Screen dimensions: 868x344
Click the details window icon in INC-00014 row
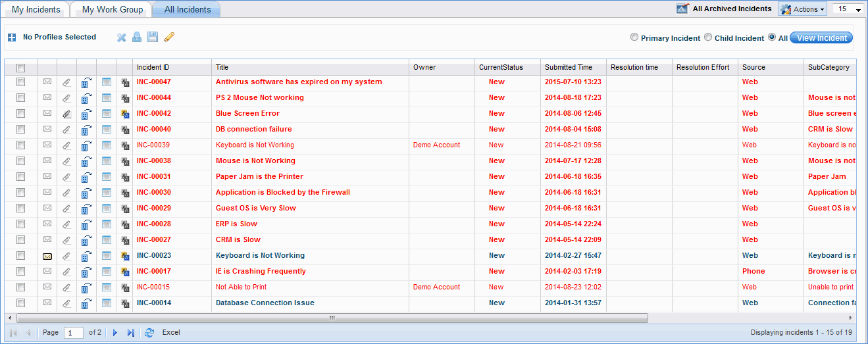coord(106,303)
